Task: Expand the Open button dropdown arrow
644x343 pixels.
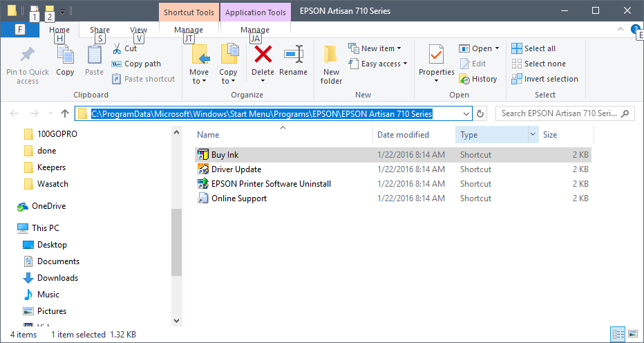Action: tap(497, 48)
